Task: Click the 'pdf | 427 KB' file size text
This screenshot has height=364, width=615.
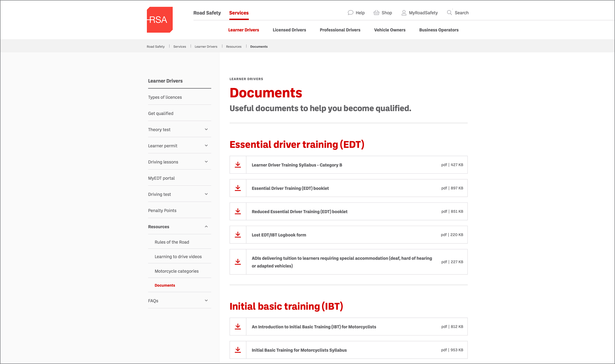Action: click(452, 165)
